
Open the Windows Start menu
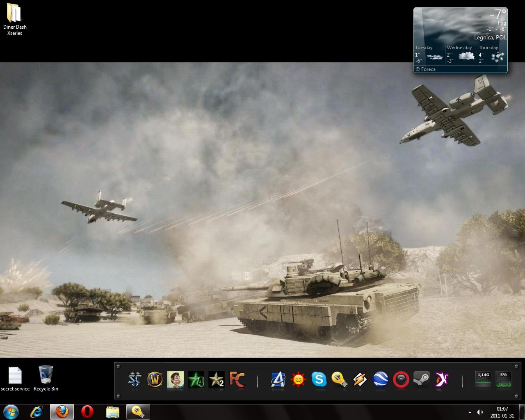[11, 412]
